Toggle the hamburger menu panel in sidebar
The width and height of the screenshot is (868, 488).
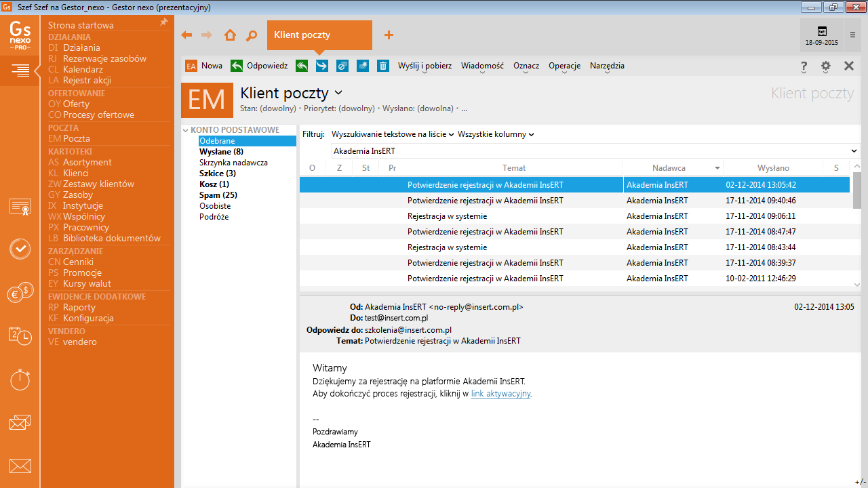coord(20,70)
